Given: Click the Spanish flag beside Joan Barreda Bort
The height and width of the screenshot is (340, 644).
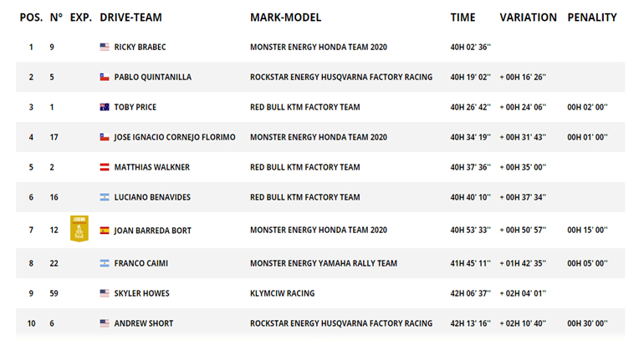Looking at the screenshot, I should [x=105, y=230].
